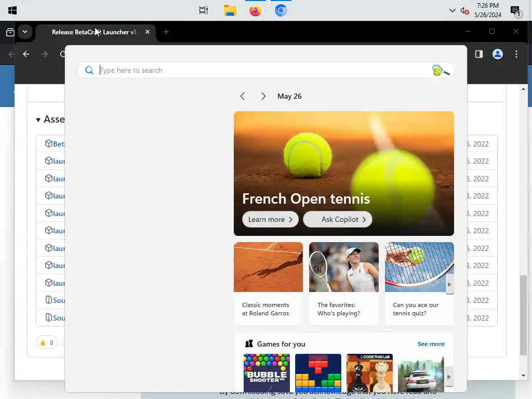
Task: Open Task View on the taskbar
Action: tap(203, 10)
